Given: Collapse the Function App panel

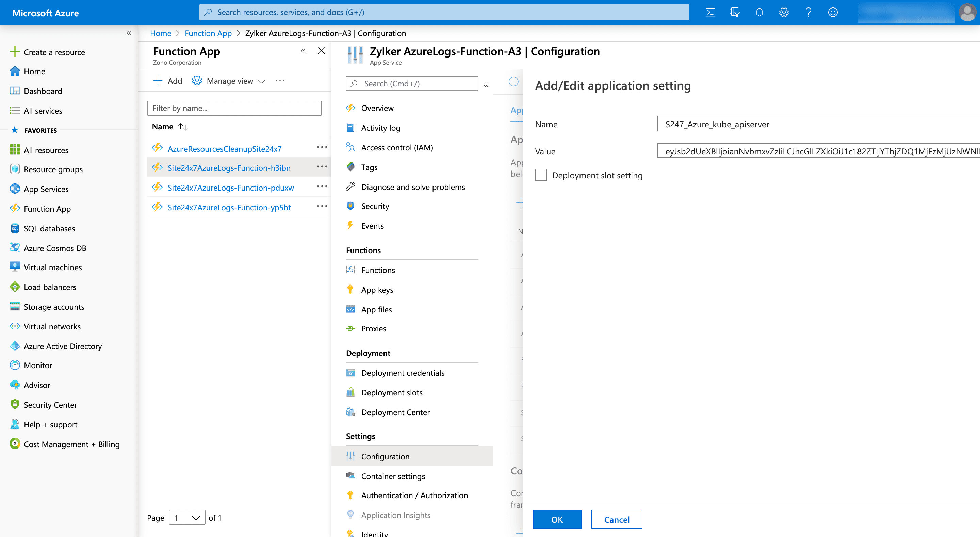Looking at the screenshot, I should (x=303, y=50).
